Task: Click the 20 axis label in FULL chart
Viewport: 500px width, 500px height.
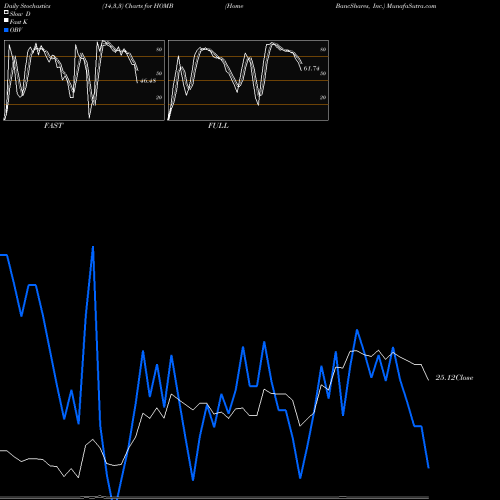Action: 323,97
